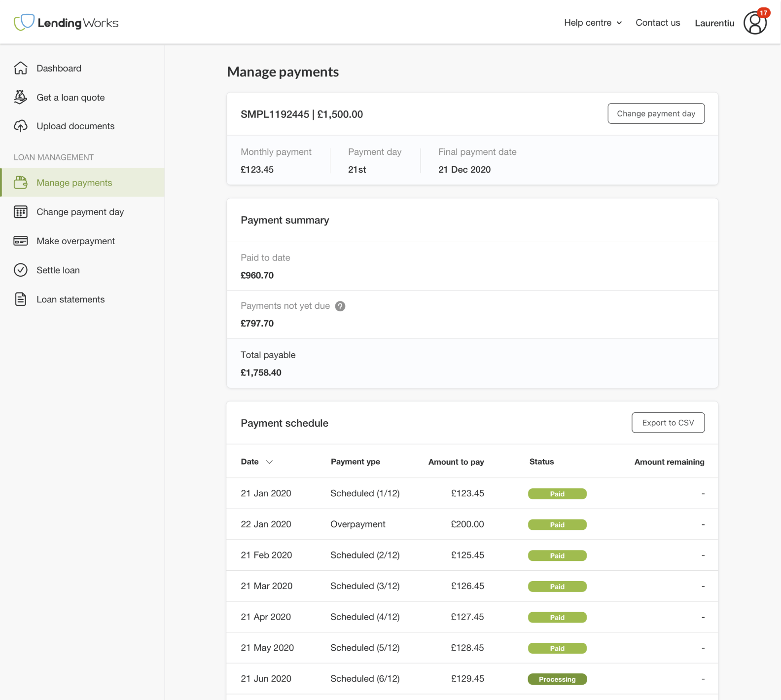Click the Manage payments page heading

(x=283, y=72)
